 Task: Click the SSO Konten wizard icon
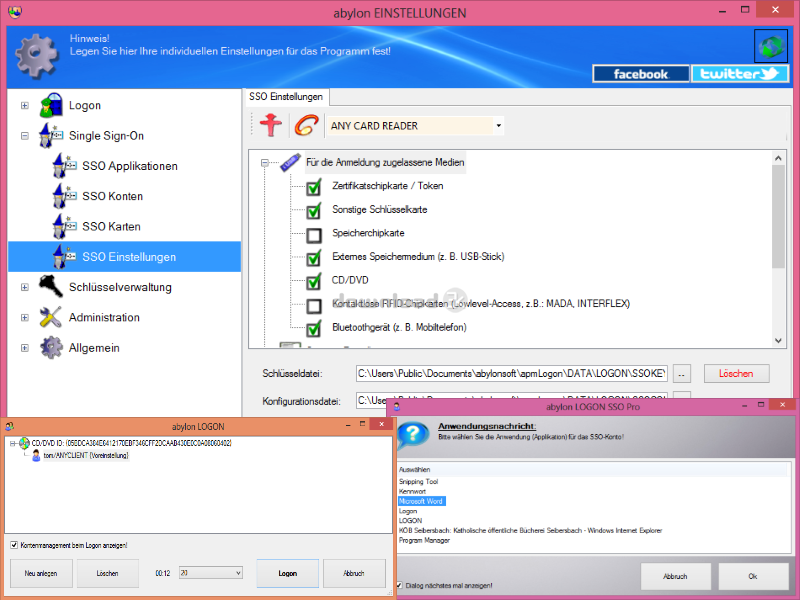coord(64,196)
